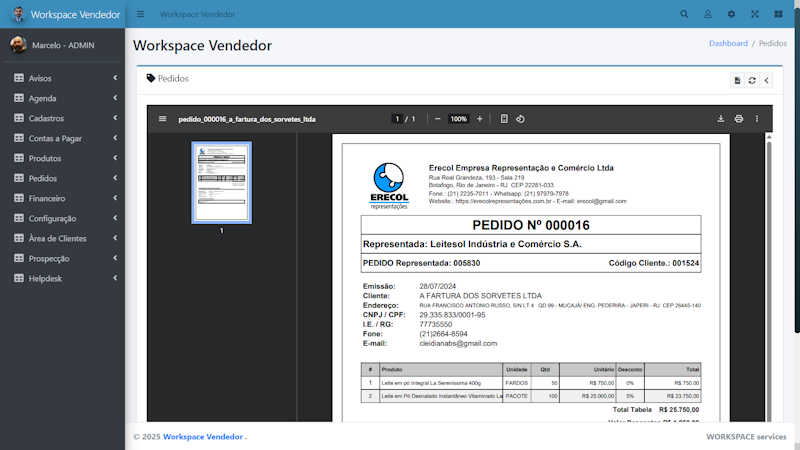Click Marcelo - ADMIN user name
Image resolution: width=800 pixels, height=450 pixels.
pyautogui.click(x=63, y=45)
